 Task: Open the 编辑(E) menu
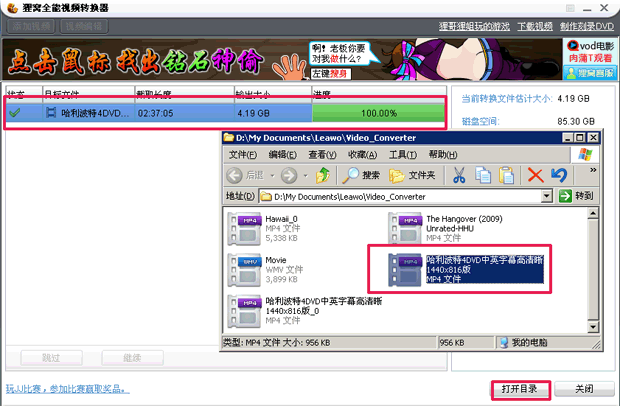[x=282, y=155]
